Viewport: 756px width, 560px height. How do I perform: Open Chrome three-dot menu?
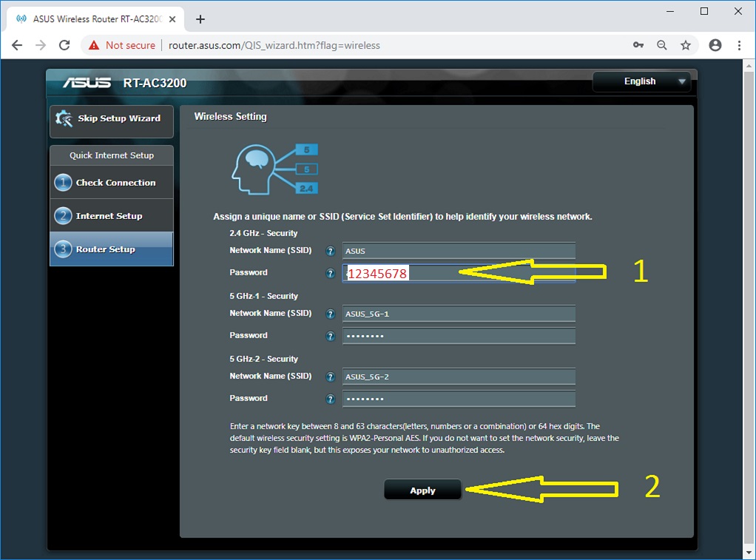point(739,45)
